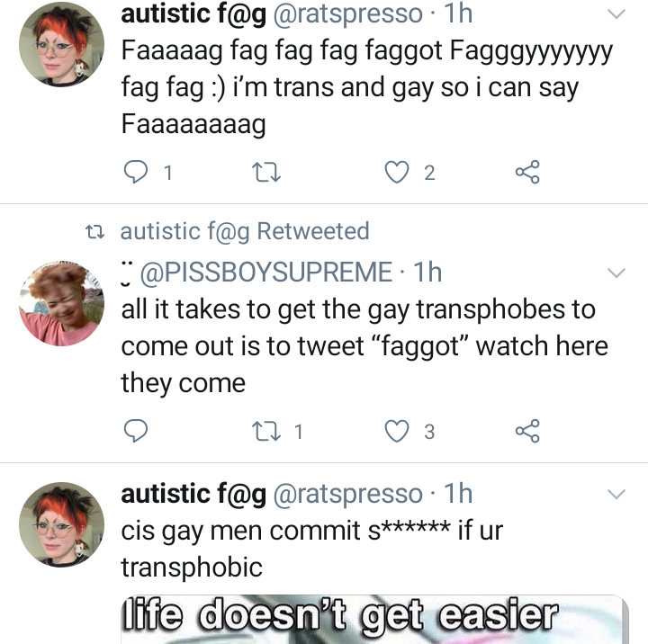Viewport: 648px width, 644px height.
Task: Open the 'life doesn't get easier' image
Action: [374, 620]
